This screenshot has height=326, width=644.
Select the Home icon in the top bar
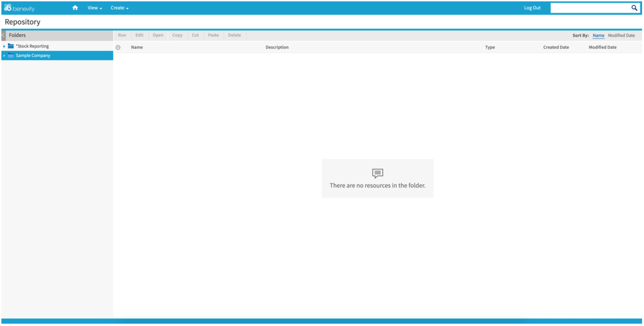(x=75, y=8)
